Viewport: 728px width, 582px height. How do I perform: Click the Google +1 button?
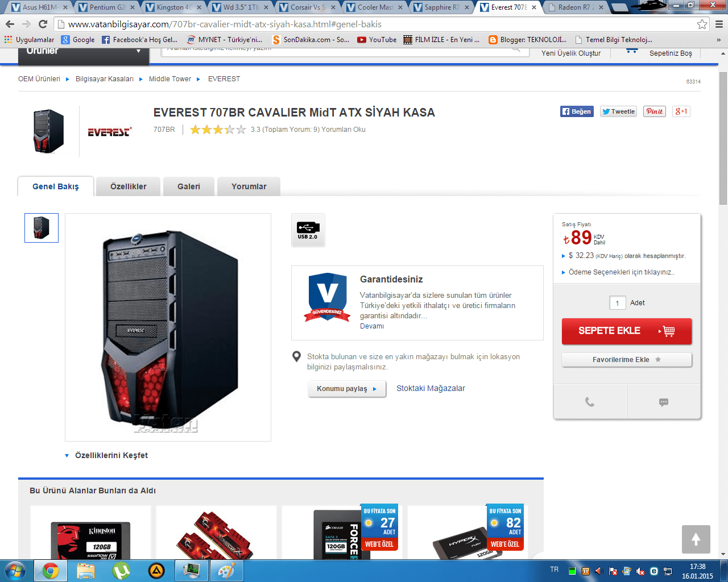pyautogui.click(x=681, y=111)
